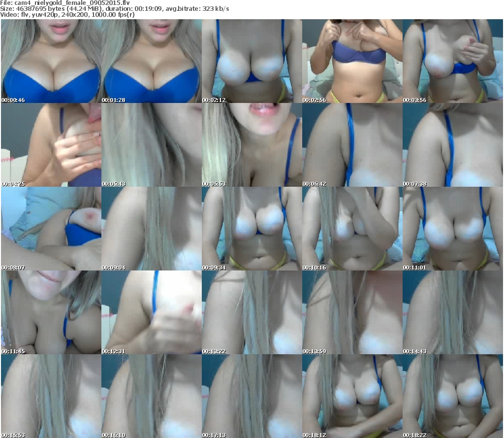Pick the thumbnail marked 00:08:07
The image size is (504, 438).
[x=51, y=229]
